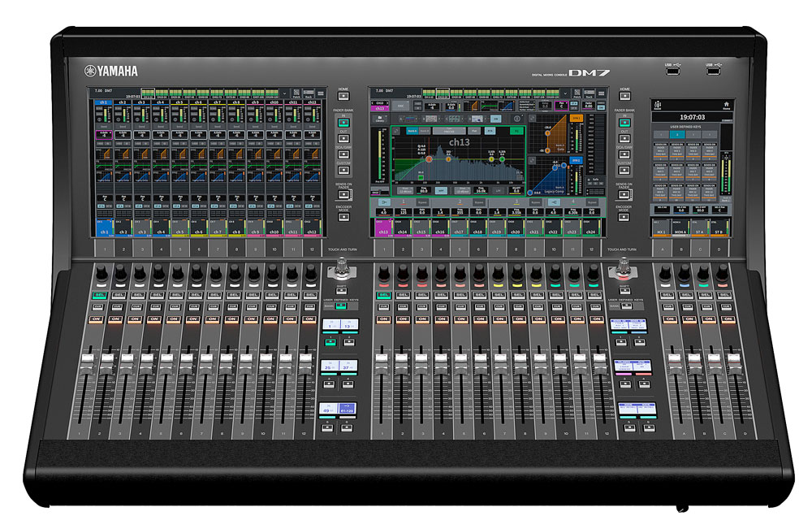The width and height of the screenshot is (812, 529).
Task: Toggle the SEL key for fader strip D
Action: pyautogui.click(x=725, y=295)
